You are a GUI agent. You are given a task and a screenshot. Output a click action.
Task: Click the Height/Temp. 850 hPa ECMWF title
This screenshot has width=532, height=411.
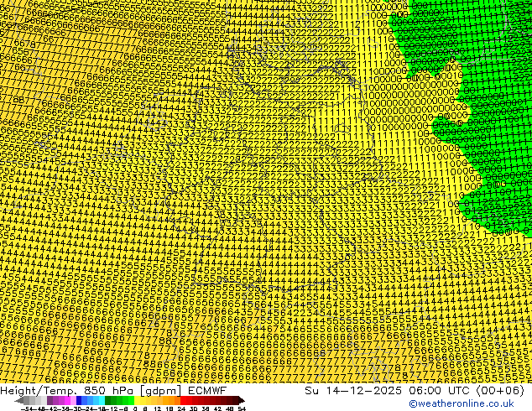[x=113, y=391]
